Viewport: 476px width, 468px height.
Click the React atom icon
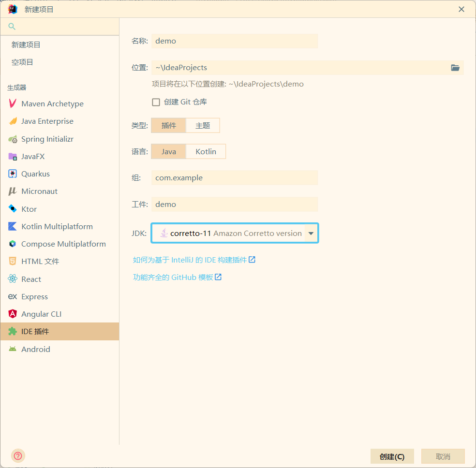pyautogui.click(x=13, y=279)
